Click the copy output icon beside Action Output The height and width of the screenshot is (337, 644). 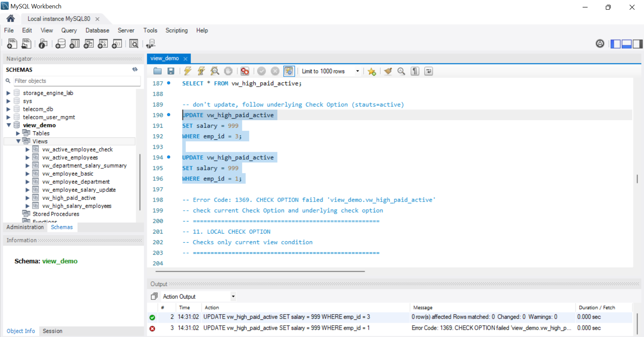(x=154, y=296)
